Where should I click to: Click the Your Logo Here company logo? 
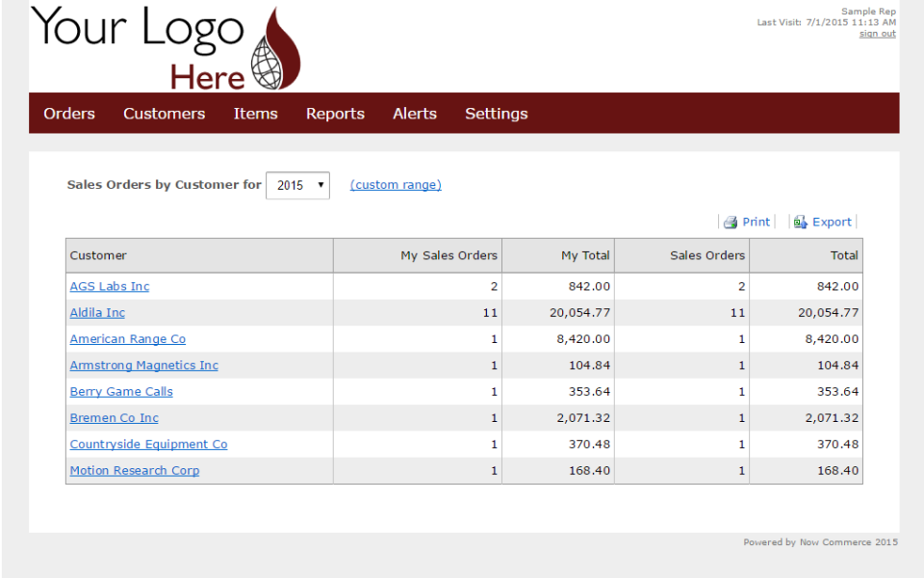point(164,46)
